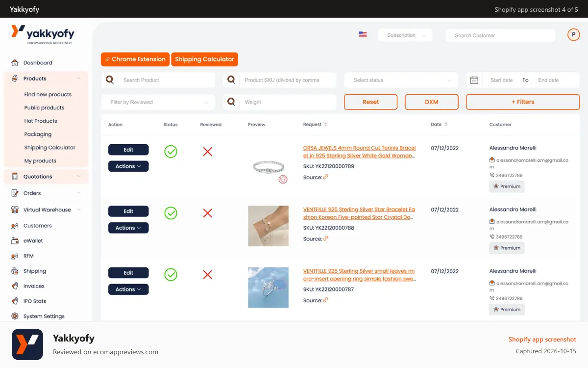
Task: Click the IPO Stats sidebar icon
Action: (x=14, y=301)
